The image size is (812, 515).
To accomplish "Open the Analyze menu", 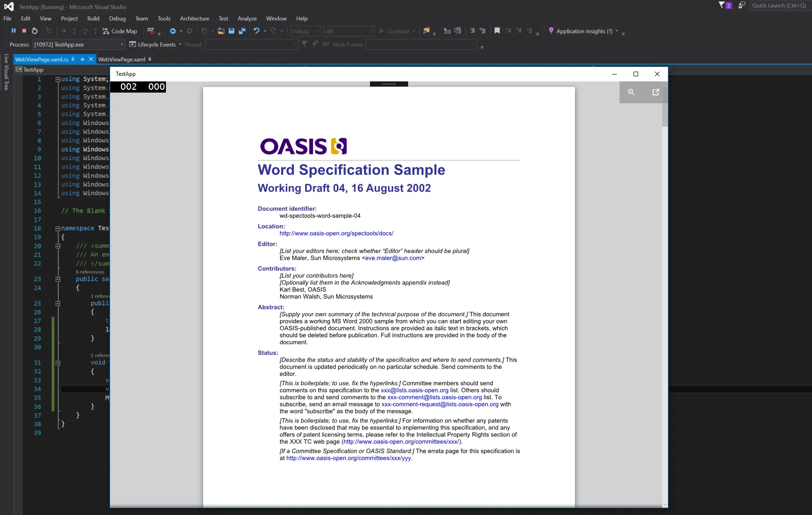I will 247,19.
